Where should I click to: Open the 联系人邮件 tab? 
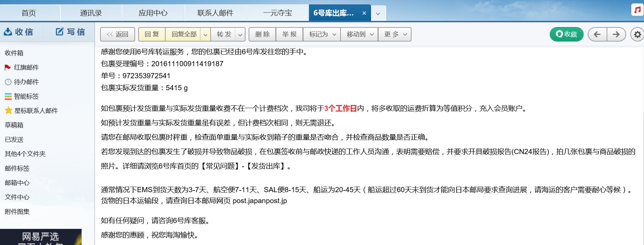pos(215,13)
